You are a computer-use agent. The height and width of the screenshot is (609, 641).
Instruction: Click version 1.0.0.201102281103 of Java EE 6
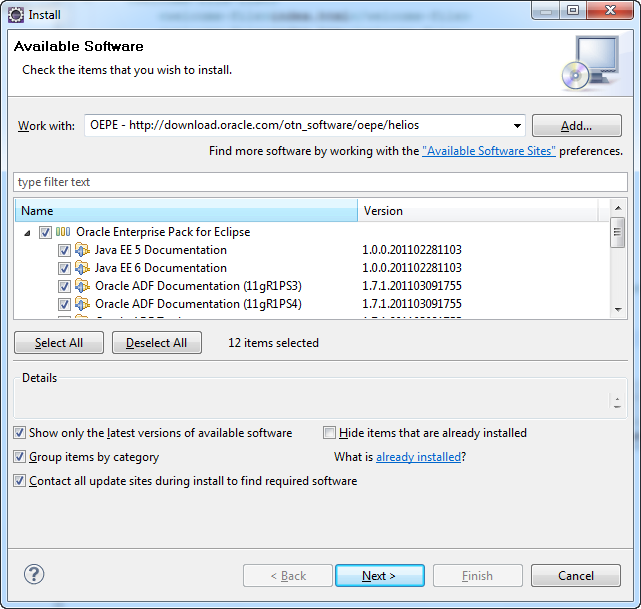point(412,268)
